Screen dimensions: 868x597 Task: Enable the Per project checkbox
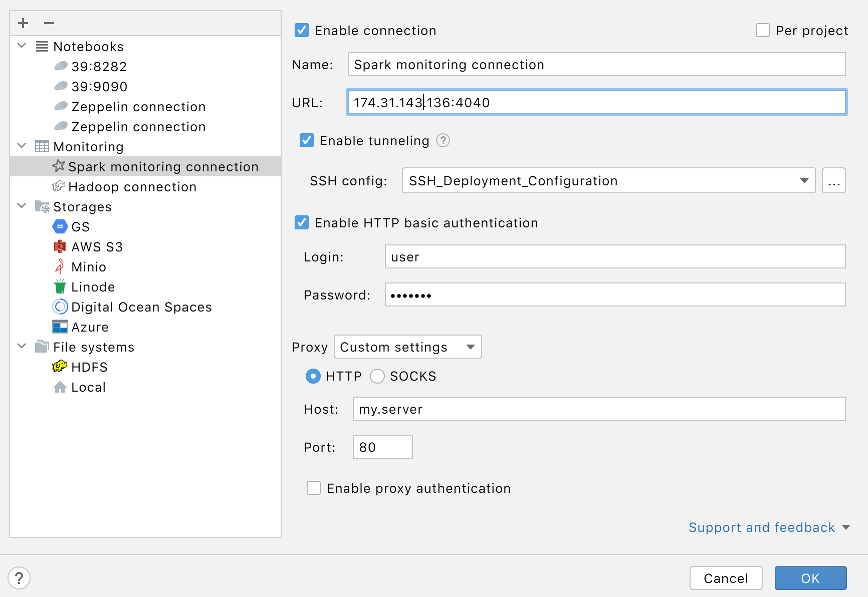coord(762,30)
